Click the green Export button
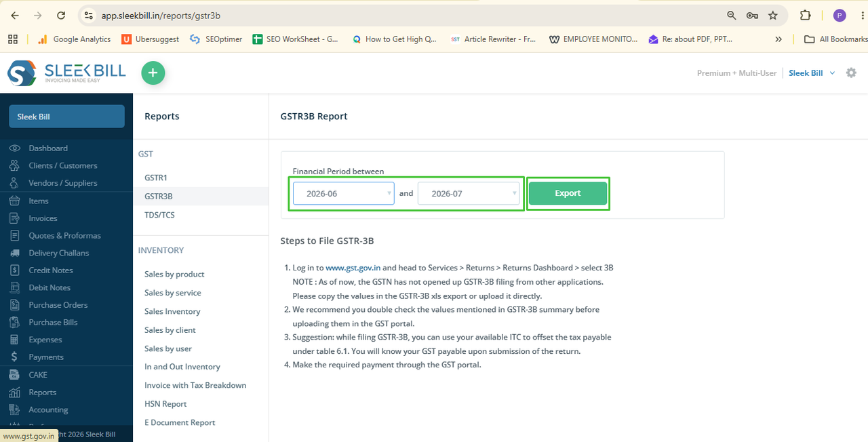 [x=568, y=193]
